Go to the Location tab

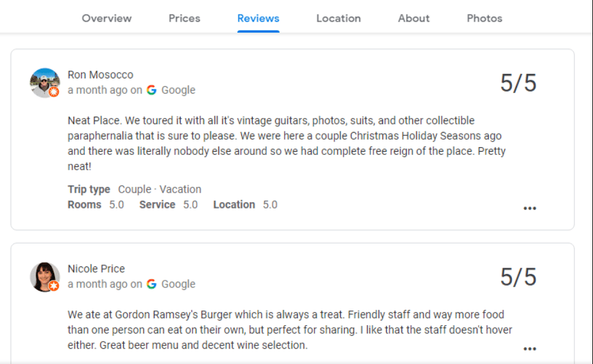tap(338, 18)
